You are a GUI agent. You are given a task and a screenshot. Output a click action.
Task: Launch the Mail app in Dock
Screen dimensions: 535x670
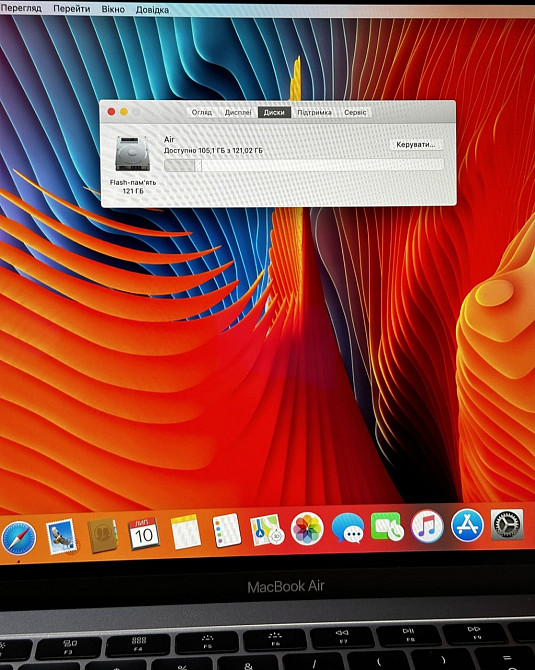tap(61, 536)
